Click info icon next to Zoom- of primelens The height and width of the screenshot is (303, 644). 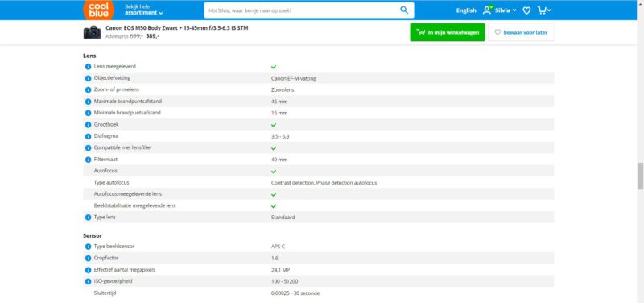pos(88,89)
